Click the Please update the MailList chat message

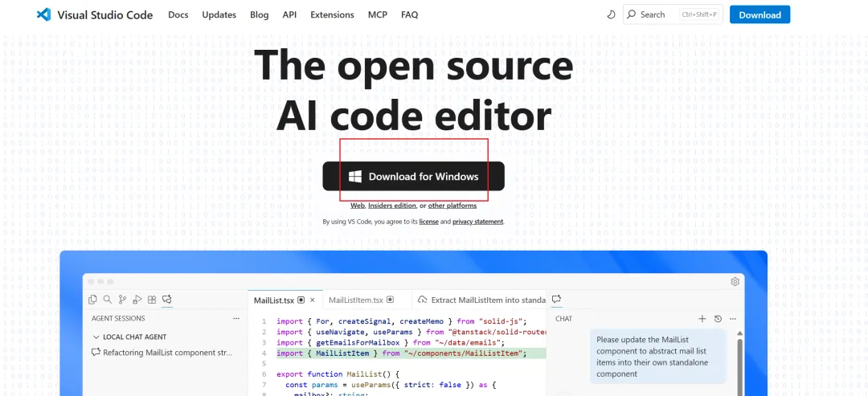pyautogui.click(x=657, y=357)
